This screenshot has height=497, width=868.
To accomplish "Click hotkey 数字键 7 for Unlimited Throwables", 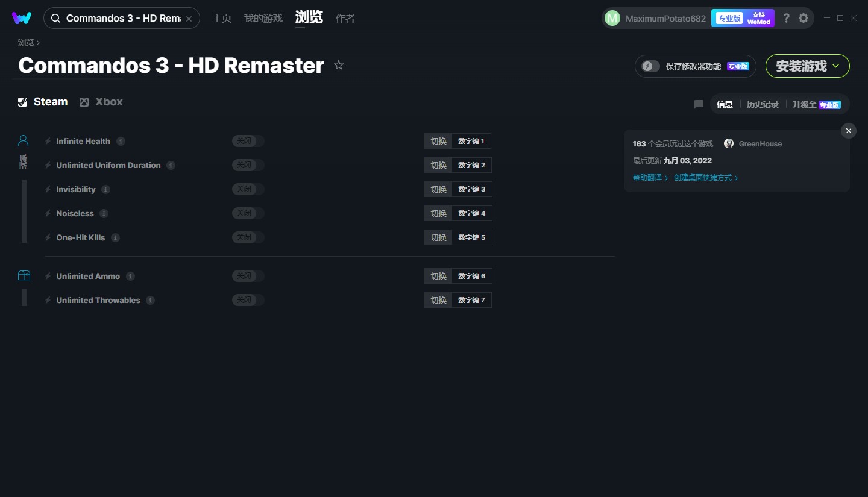I will click(x=471, y=300).
